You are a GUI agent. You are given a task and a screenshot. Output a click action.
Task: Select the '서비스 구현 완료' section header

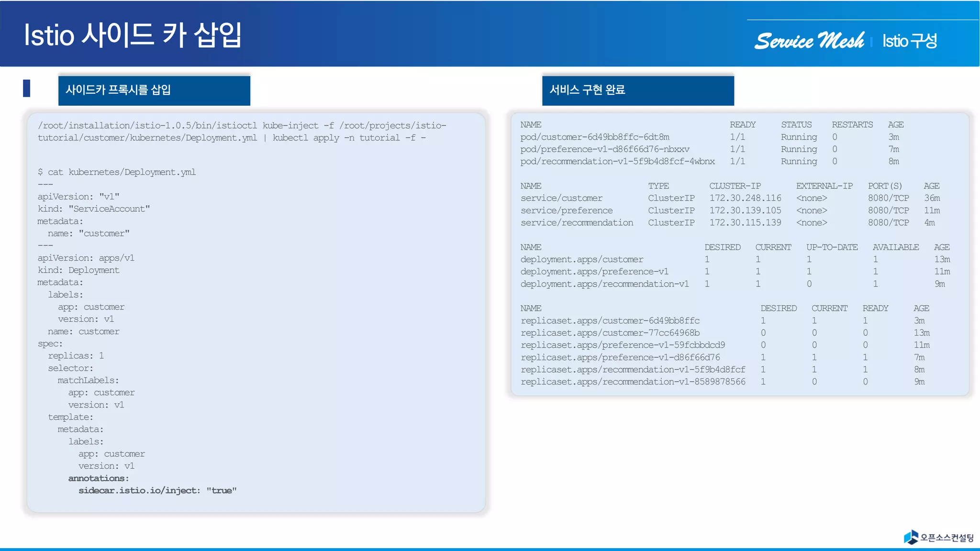pyautogui.click(x=638, y=90)
